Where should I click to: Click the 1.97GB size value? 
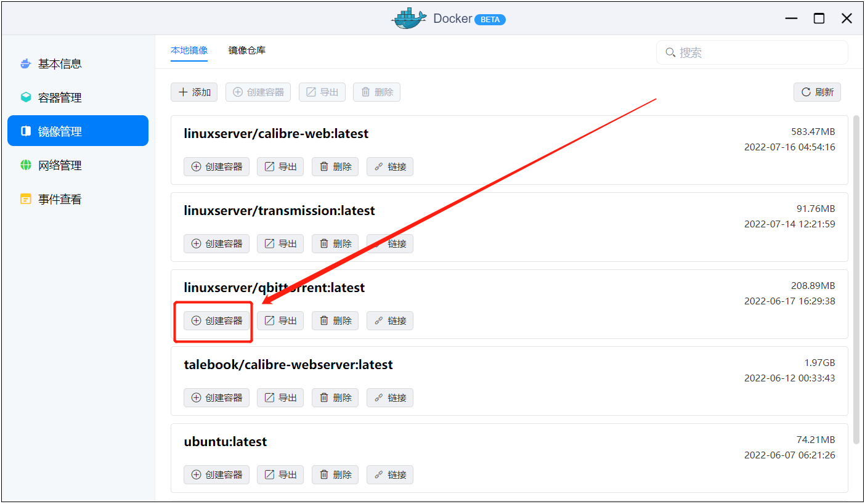[820, 363]
